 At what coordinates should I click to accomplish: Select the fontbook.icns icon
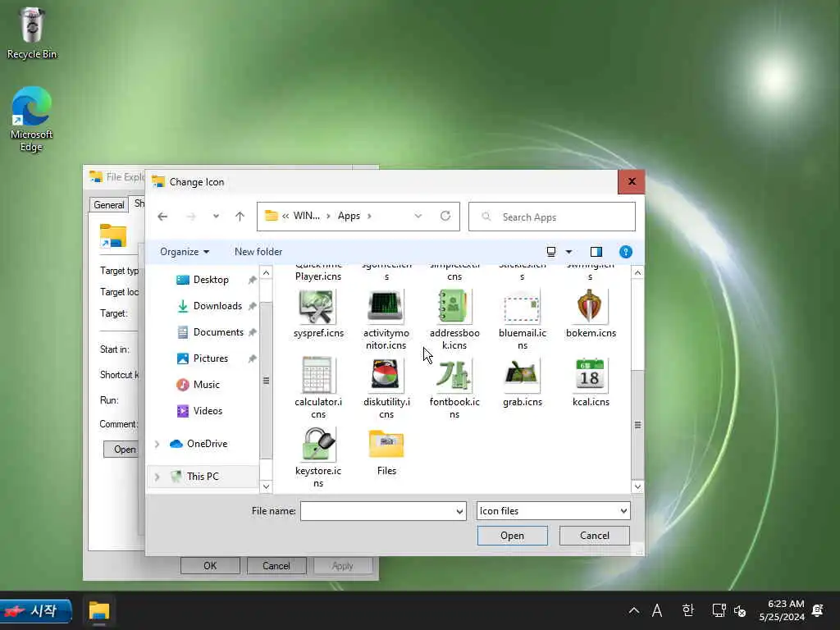point(454,376)
